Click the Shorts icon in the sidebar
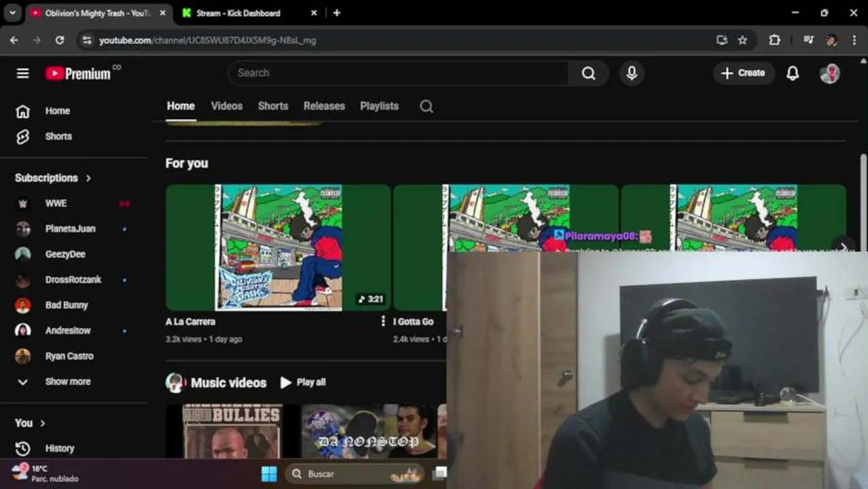The height and width of the screenshot is (489, 868). click(x=23, y=137)
